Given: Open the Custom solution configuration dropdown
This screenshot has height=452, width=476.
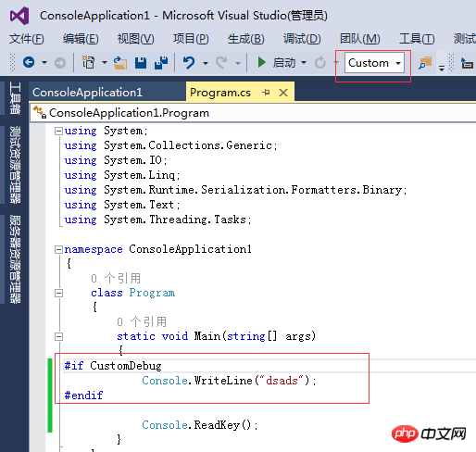Looking at the screenshot, I should [x=374, y=63].
